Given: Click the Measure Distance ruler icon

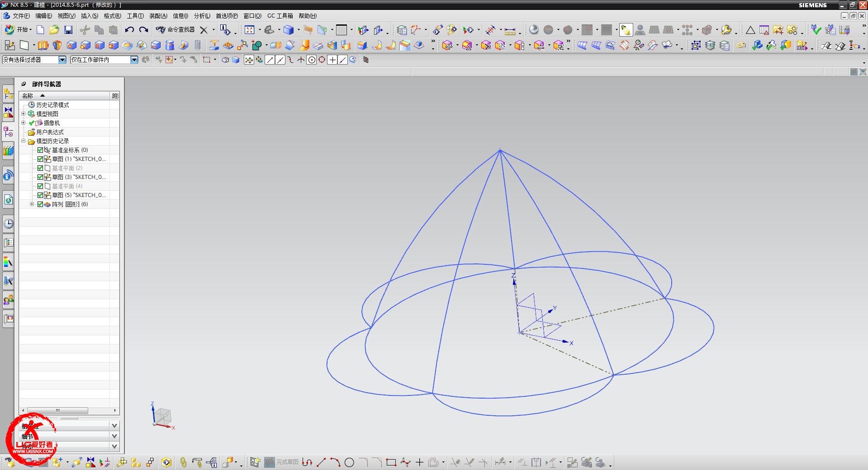Looking at the screenshot, I should click(x=510, y=30).
